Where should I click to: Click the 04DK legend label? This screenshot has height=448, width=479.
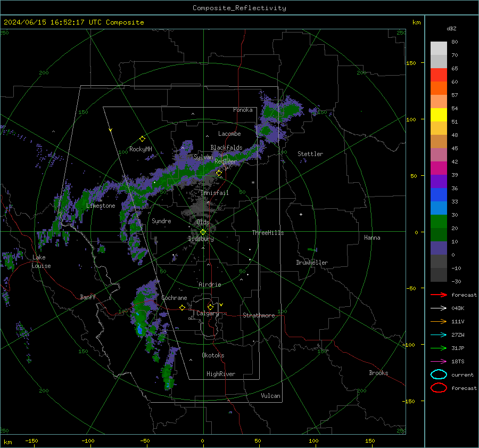458,308
